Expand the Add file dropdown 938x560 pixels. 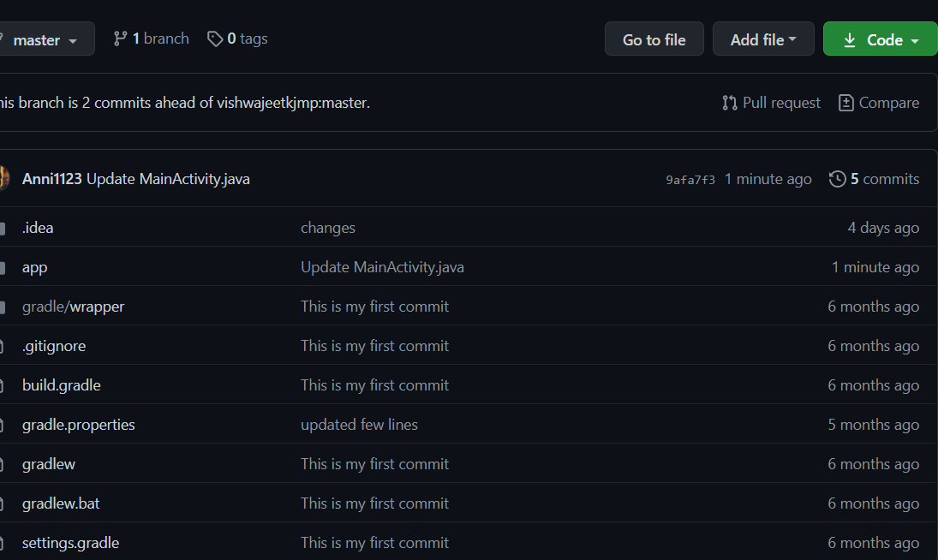tap(763, 40)
